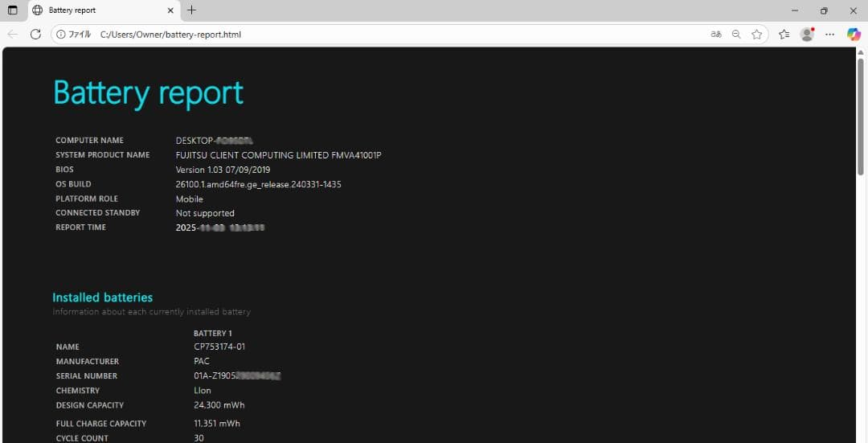Click the user profile avatar
This screenshot has height=443, width=868.
(807, 35)
